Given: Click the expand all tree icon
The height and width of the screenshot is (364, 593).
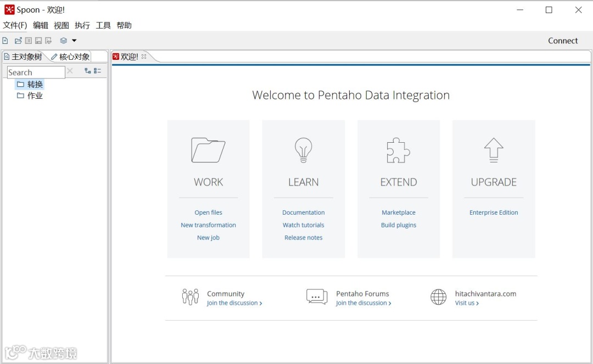Looking at the screenshot, I should (88, 71).
